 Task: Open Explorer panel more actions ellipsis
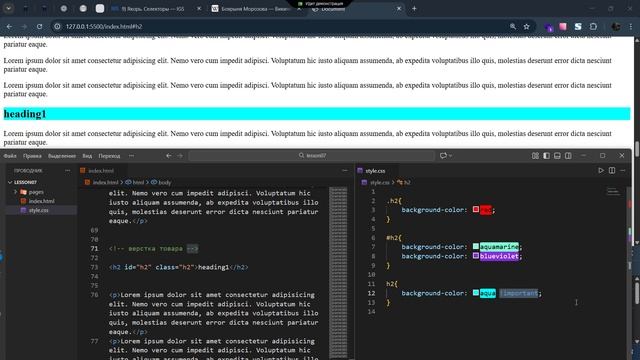67,171
